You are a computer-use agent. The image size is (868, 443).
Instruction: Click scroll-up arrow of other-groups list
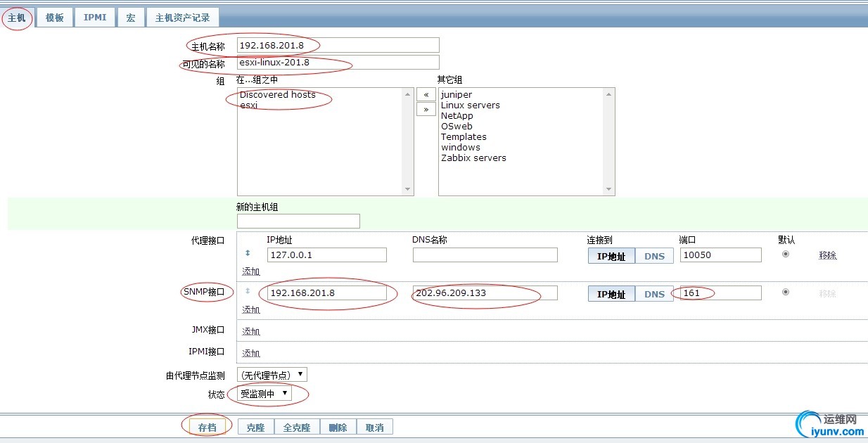click(608, 94)
